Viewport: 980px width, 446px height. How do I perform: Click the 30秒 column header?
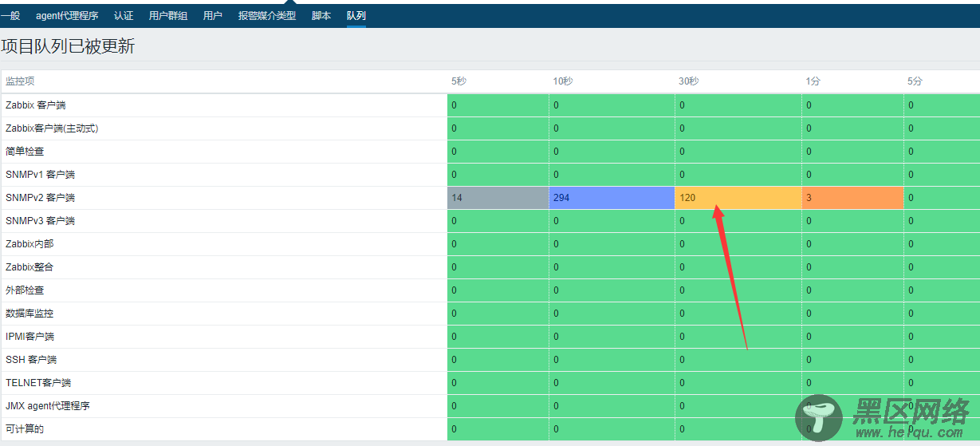click(x=689, y=81)
